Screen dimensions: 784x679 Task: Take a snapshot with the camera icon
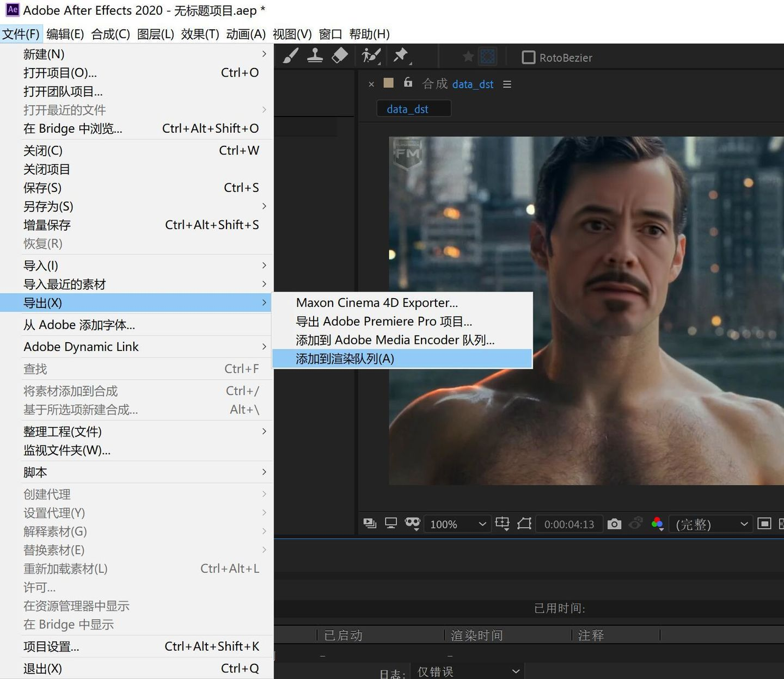(x=614, y=524)
